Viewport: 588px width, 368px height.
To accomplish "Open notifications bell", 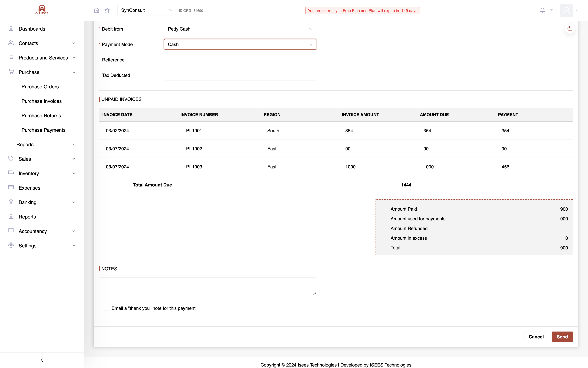I will 542,10.
